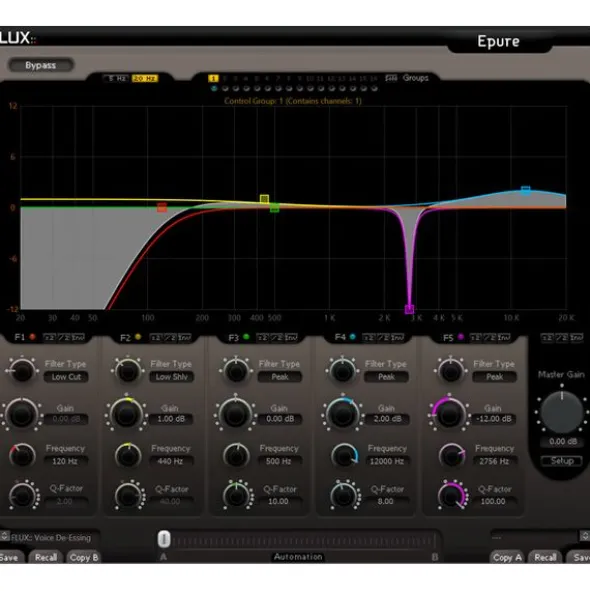
Task: Click the F3 Gain knob
Action: tap(235, 415)
